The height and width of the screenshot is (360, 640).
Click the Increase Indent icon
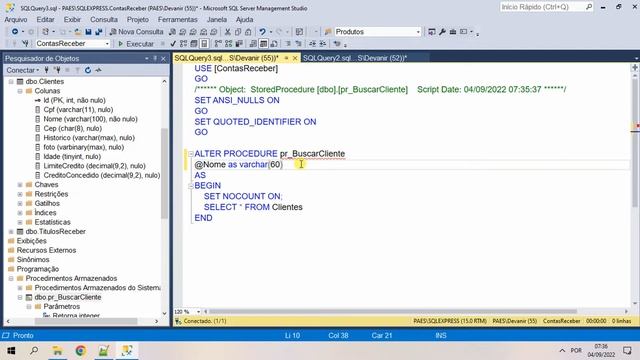tap(322, 44)
